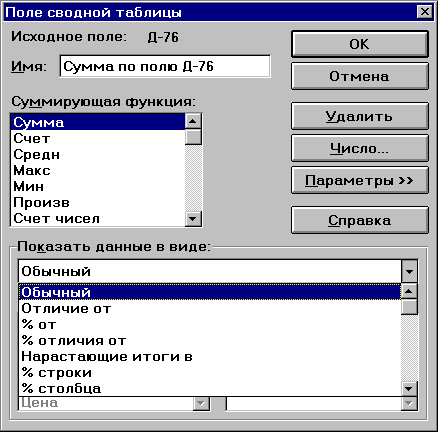The image size is (438, 432).
Task: Click display list scroll down arrow
Action: point(409,388)
